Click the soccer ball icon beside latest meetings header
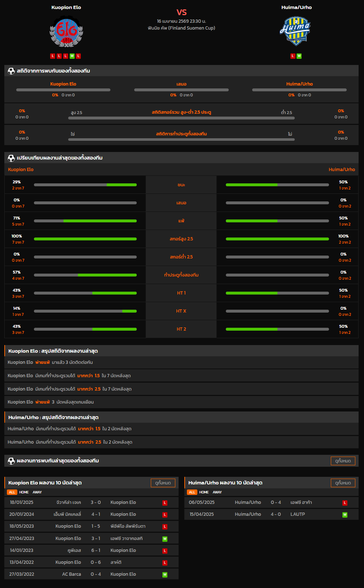364x588 pixels. [x=11, y=461]
